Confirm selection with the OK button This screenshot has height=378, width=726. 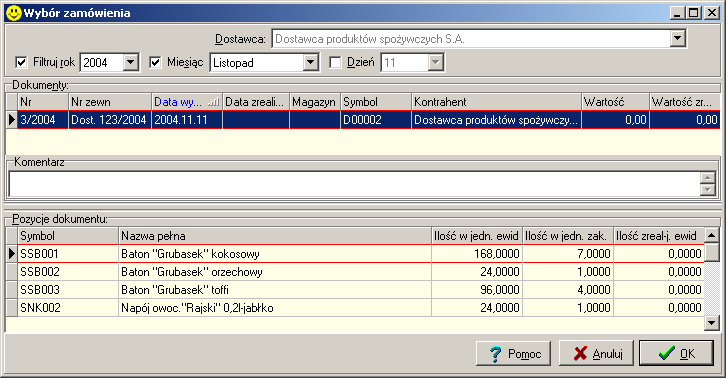click(x=676, y=353)
